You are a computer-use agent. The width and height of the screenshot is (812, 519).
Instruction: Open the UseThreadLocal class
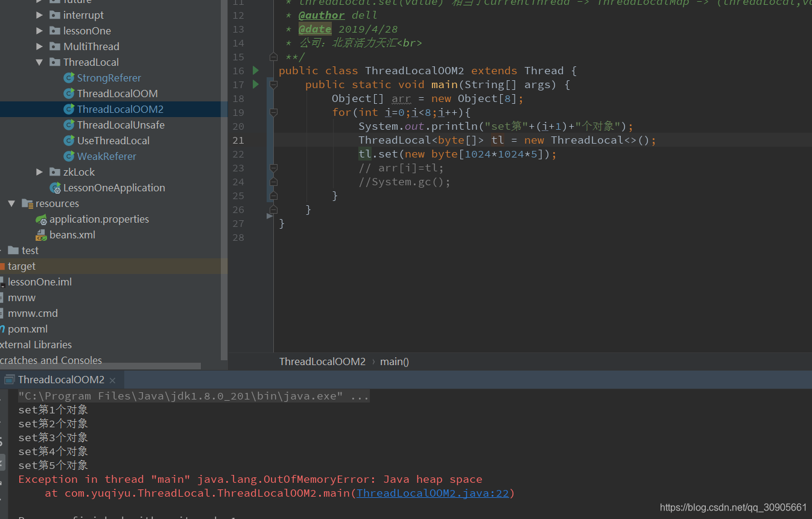click(x=113, y=141)
